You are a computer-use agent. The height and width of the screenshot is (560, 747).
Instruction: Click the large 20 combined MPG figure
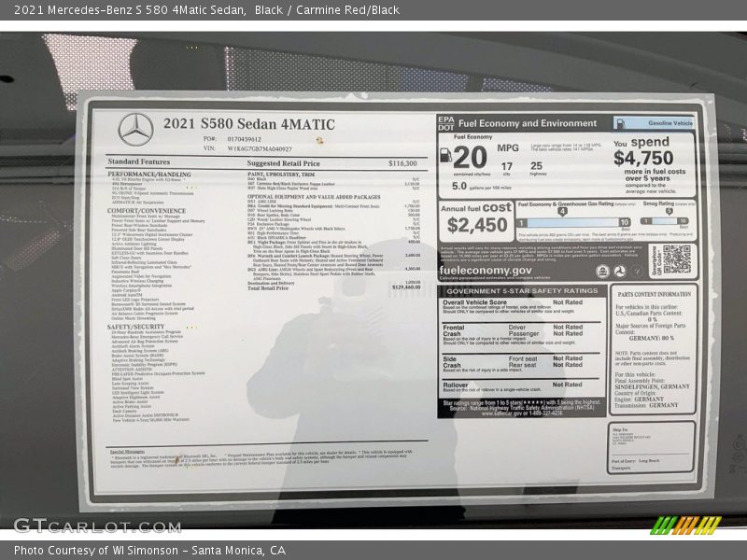point(471,157)
